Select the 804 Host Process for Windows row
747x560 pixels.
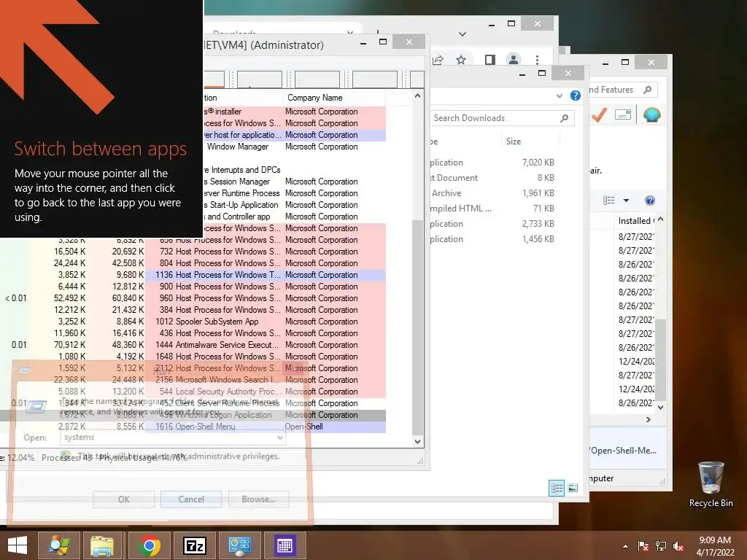193,263
